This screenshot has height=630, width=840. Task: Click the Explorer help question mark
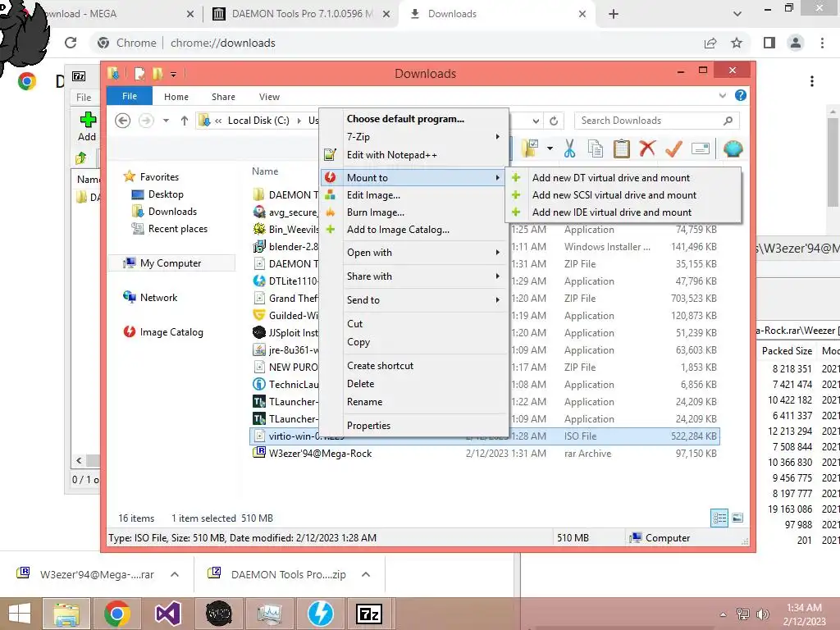click(x=741, y=95)
